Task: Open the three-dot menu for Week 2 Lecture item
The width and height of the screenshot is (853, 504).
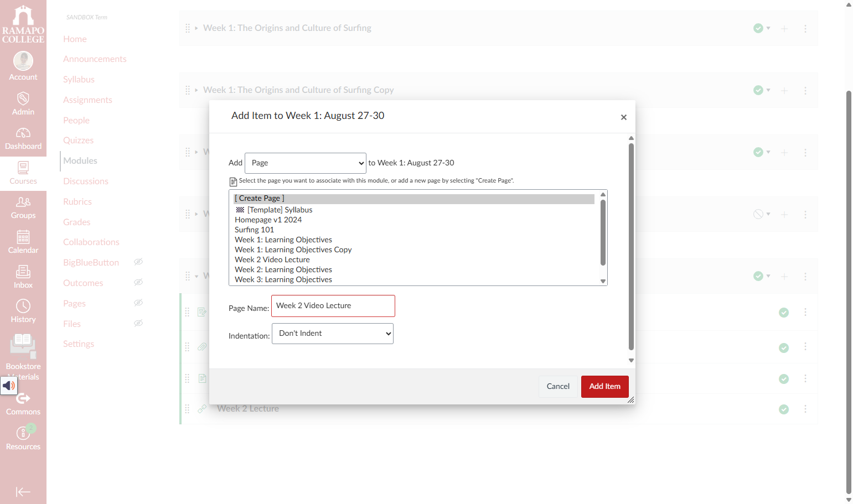Action: point(805,409)
